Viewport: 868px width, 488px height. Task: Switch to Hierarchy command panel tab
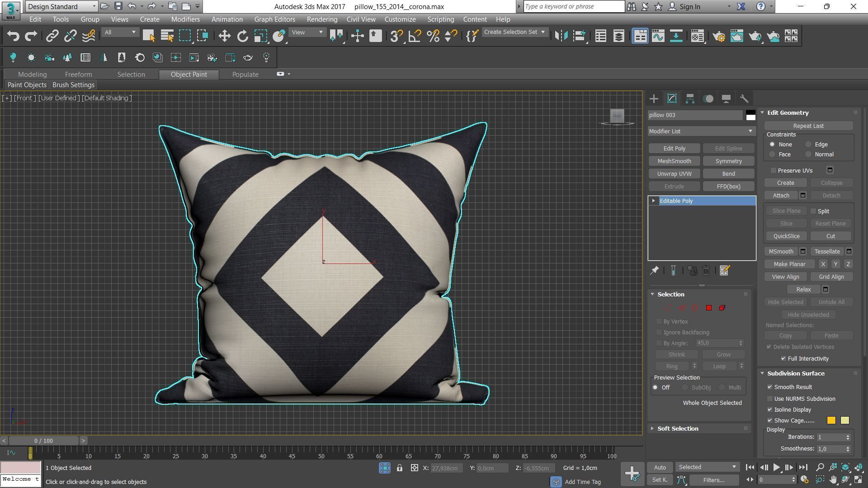click(690, 99)
